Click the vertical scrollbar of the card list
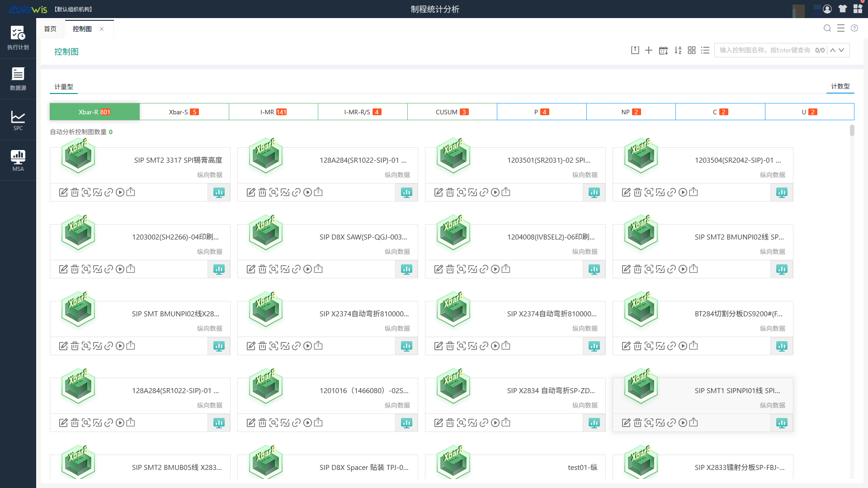This screenshot has width=868, height=488. coord(852,130)
